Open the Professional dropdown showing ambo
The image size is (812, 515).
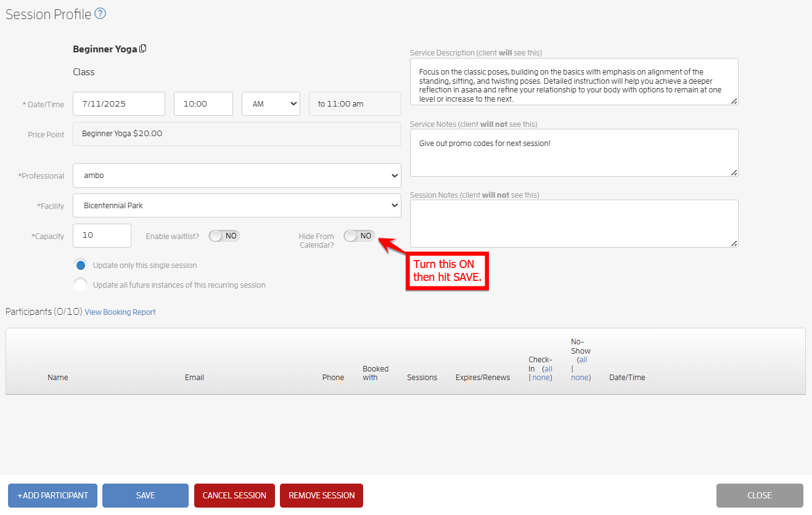pos(237,176)
